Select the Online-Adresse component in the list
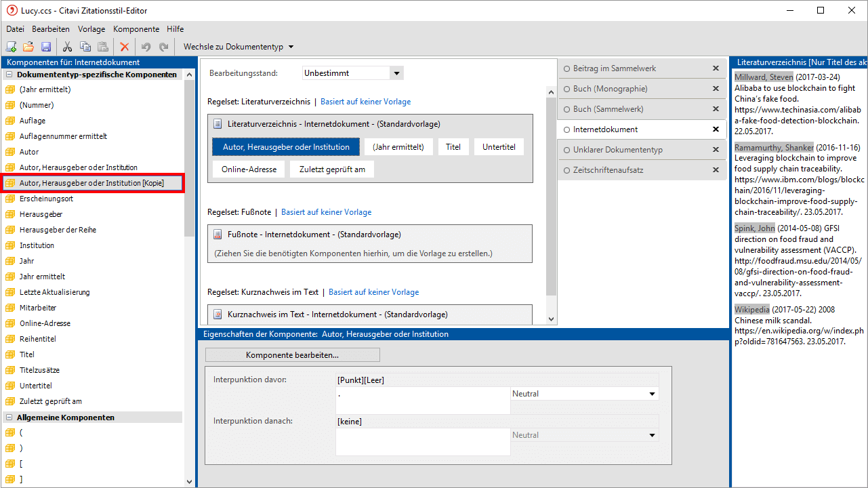The height and width of the screenshot is (488, 868). [45, 323]
